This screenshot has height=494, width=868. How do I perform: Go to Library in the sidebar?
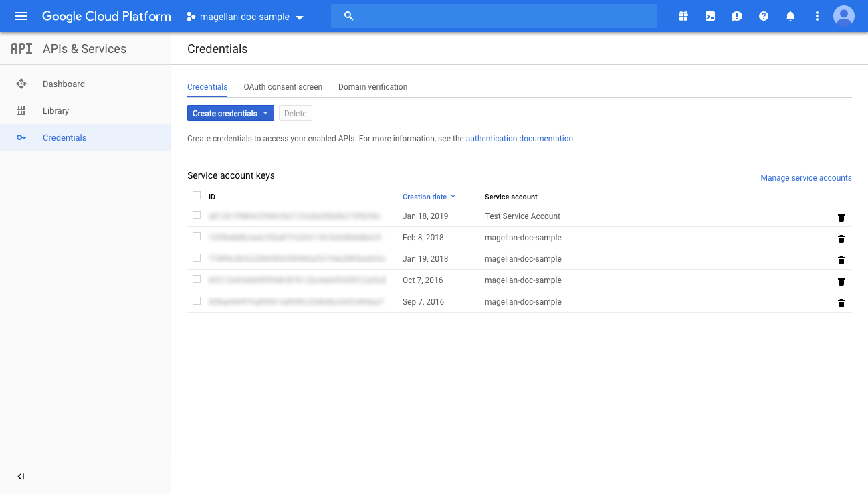[x=86, y=110]
